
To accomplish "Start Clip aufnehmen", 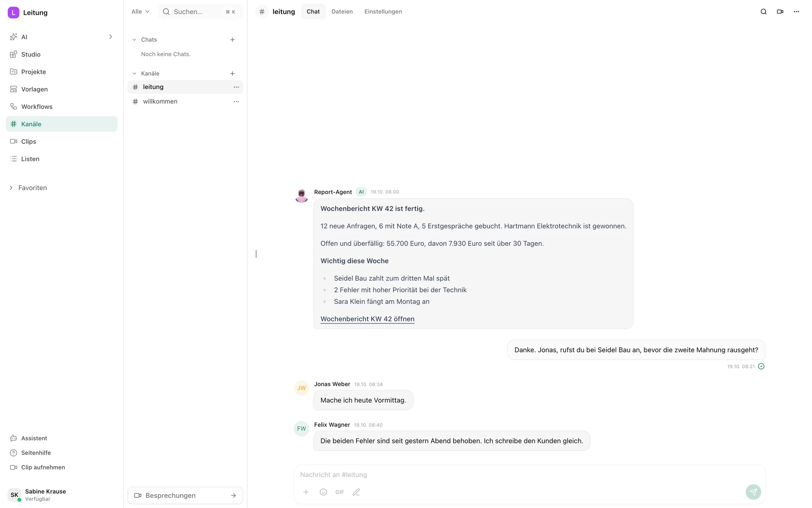I will (37, 467).
